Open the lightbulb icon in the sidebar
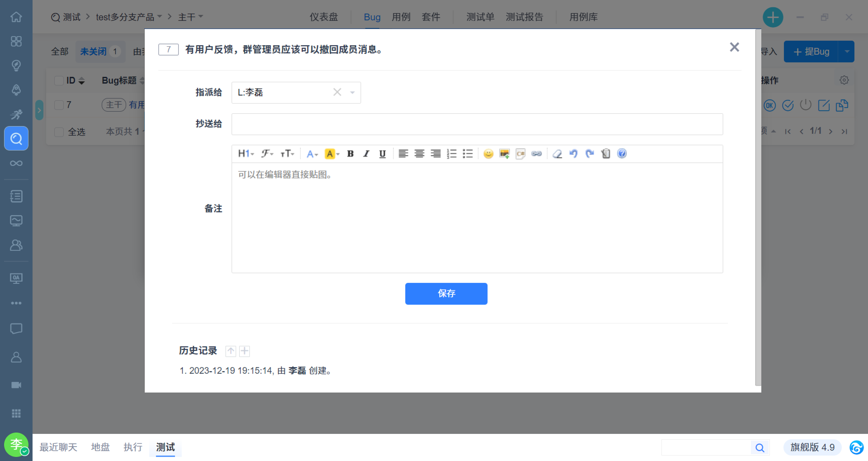Viewport: 868px width, 461px height. (16, 65)
